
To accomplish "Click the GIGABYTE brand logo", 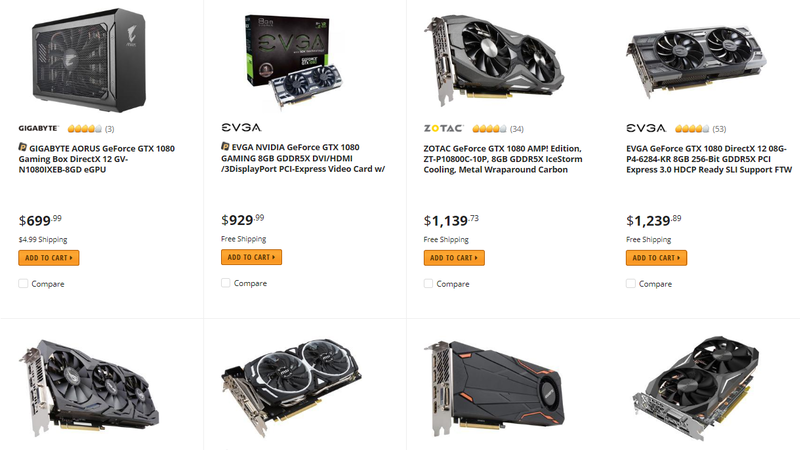I will pyautogui.click(x=39, y=128).
